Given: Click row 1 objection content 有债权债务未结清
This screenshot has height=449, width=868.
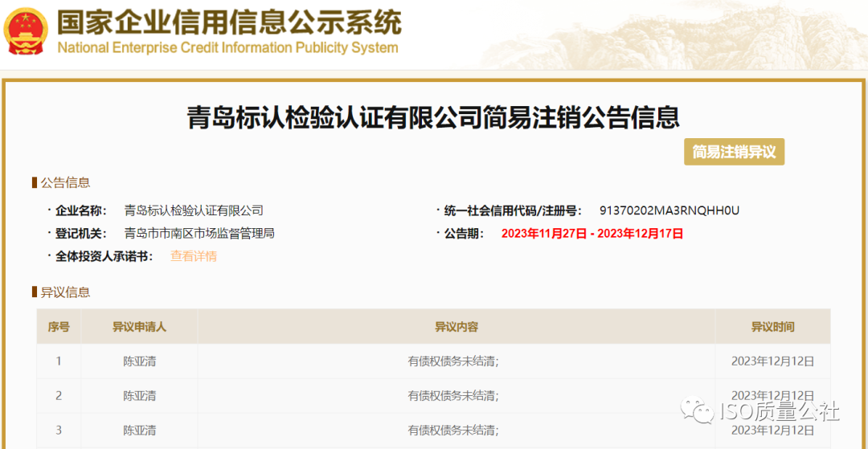Looking at the screenshot, I should pos(454,361).
